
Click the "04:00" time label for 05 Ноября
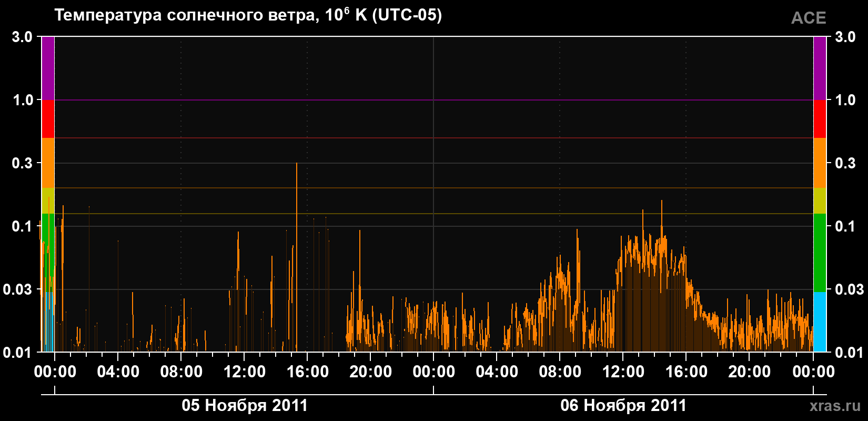click(x=118, y=372)
